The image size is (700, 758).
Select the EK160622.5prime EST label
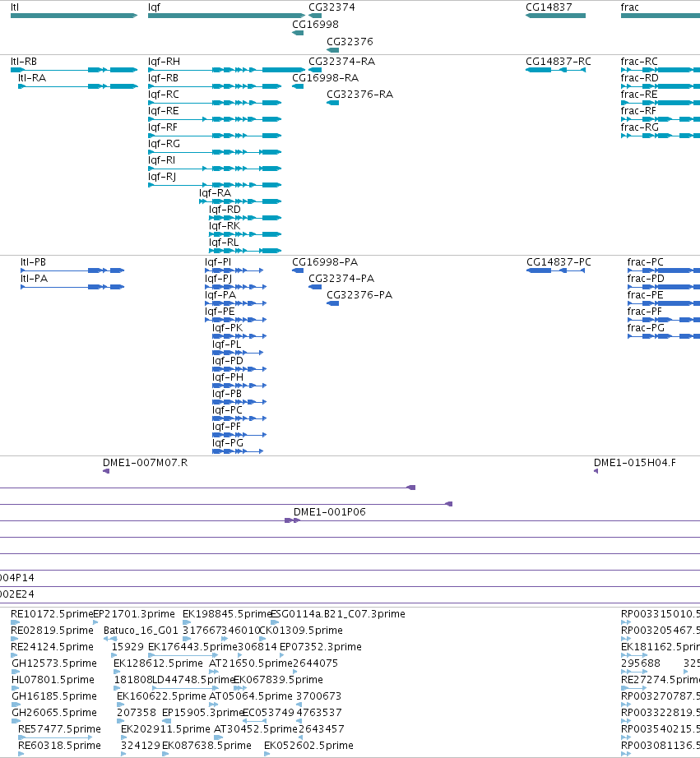(161, 696)
